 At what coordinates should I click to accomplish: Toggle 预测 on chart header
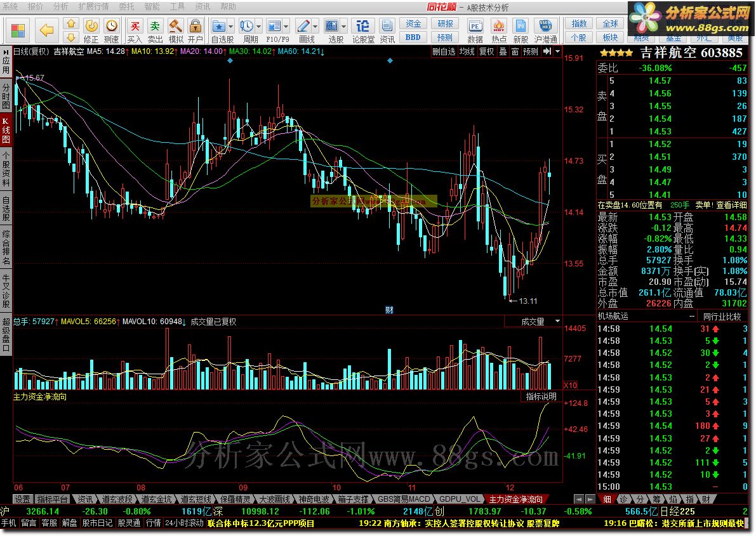tap(531, 51)
